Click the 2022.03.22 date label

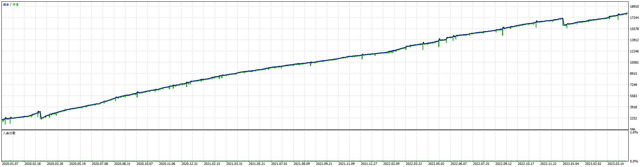click(414, 164)
